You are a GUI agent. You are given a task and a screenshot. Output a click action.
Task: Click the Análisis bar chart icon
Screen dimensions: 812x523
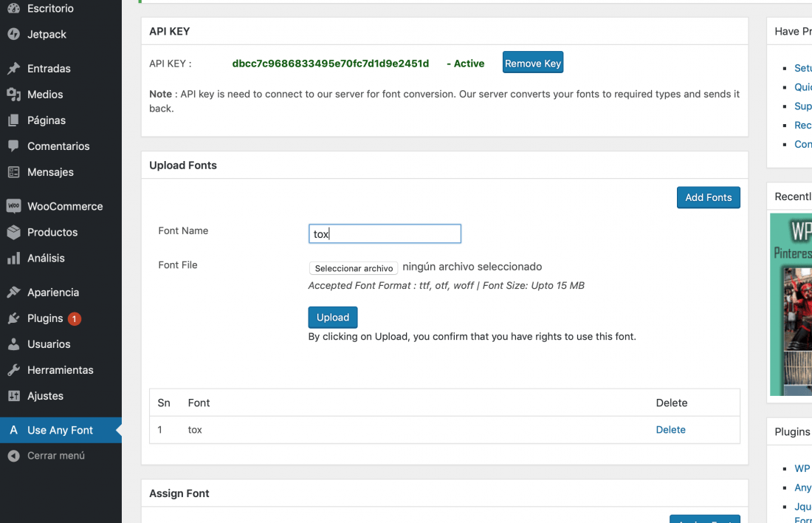pos(14,258)
